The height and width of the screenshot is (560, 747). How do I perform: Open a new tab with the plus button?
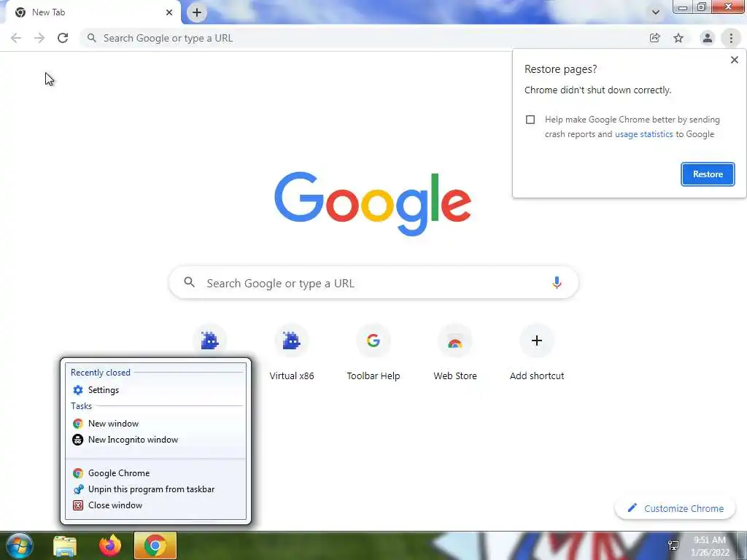[x=197, y=12]
